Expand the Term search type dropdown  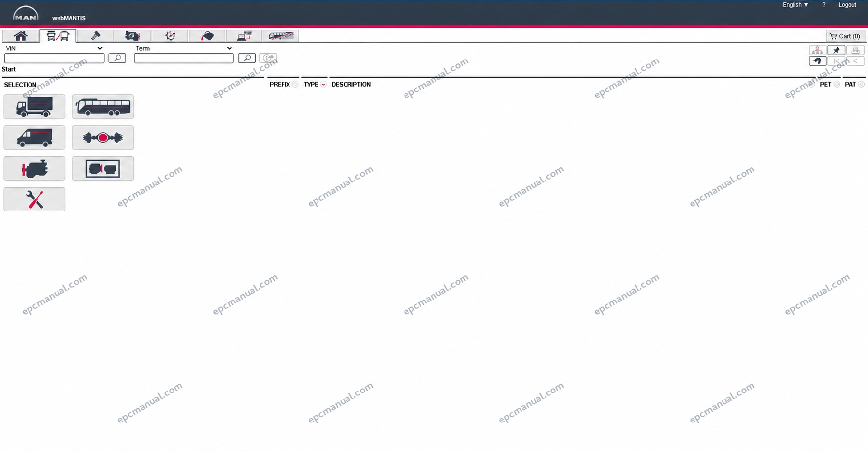pos(183,48)
